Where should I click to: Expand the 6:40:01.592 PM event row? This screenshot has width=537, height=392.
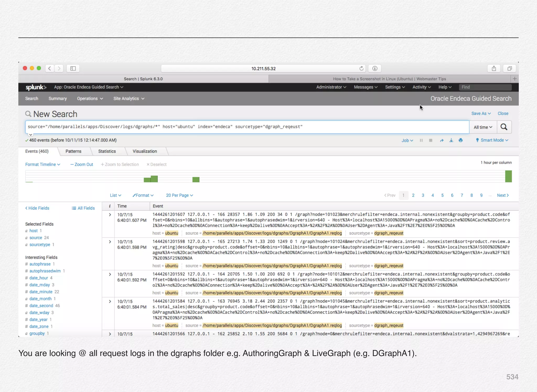(110, 274)
